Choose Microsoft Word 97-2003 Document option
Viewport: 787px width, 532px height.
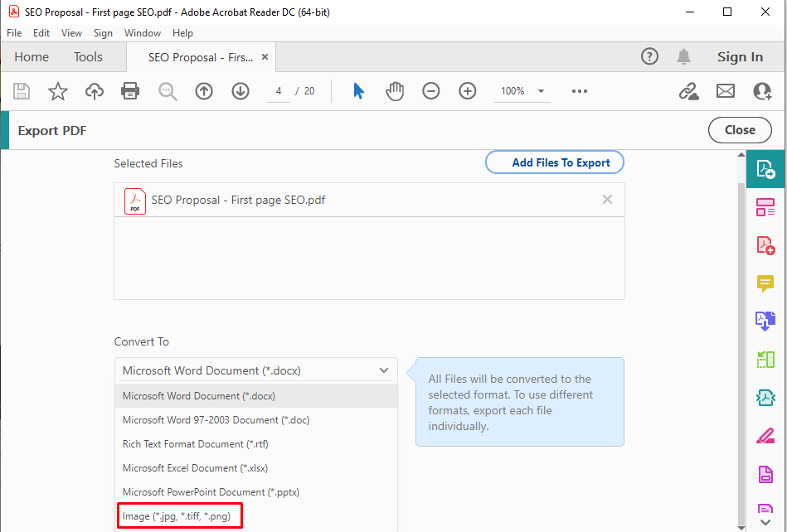pyautogui.click(x=256, y=419)
